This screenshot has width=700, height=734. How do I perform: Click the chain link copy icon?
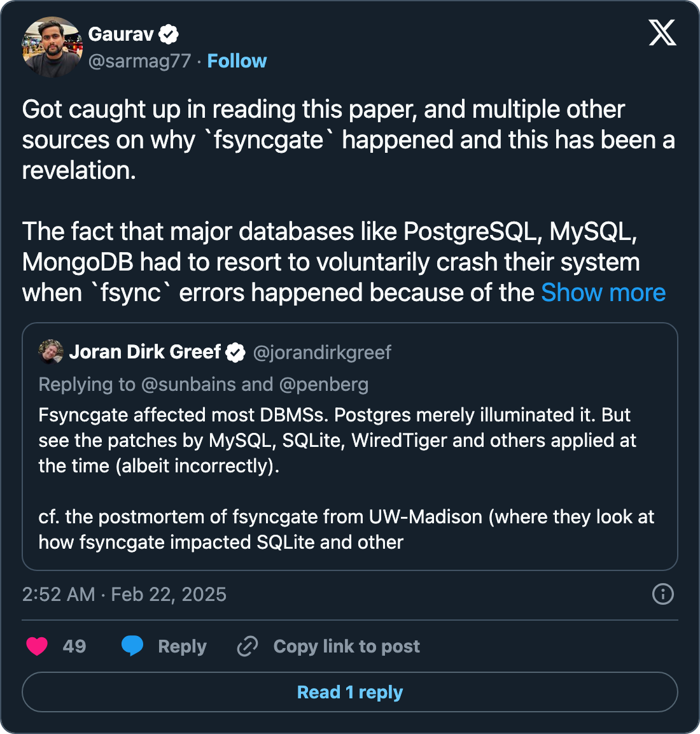[248, 646]
